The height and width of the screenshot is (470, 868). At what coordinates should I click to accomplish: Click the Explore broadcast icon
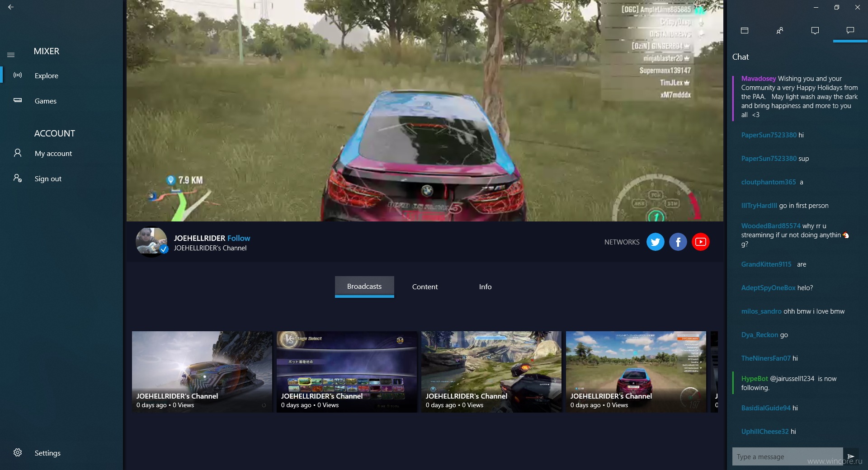coord(18,75)
